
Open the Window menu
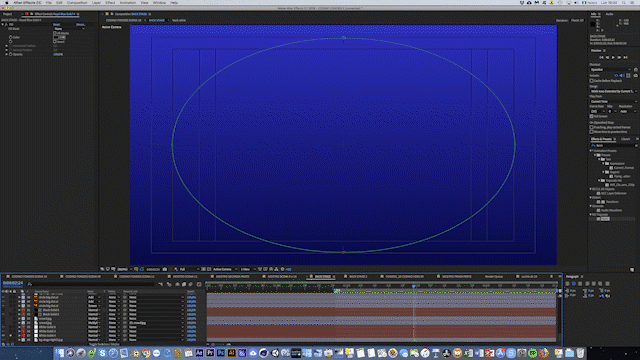[159, 2]
